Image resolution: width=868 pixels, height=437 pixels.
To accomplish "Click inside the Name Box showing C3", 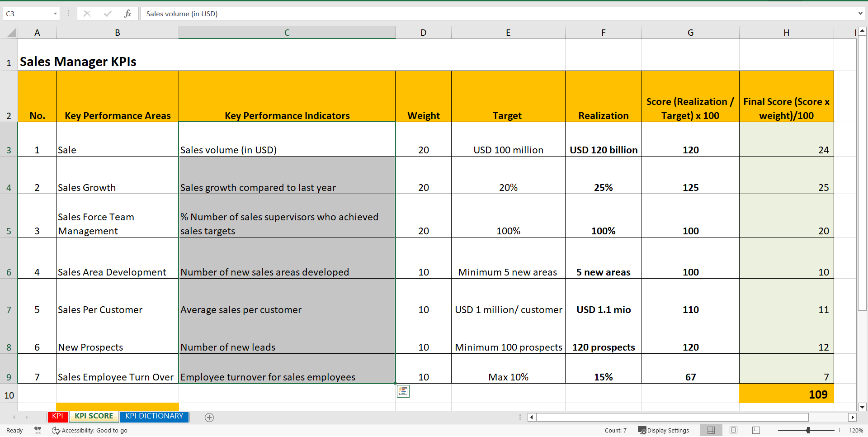I will tap(27, 14).
